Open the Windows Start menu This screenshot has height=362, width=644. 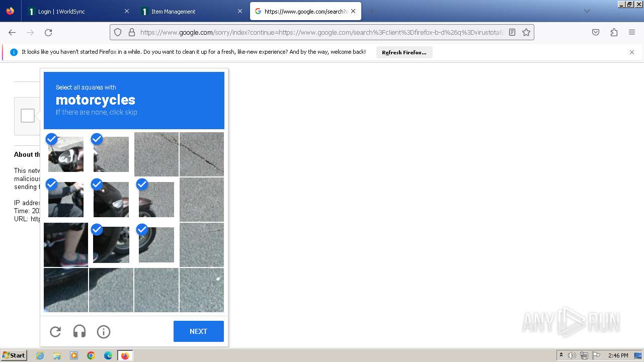(x=14, y=355)
